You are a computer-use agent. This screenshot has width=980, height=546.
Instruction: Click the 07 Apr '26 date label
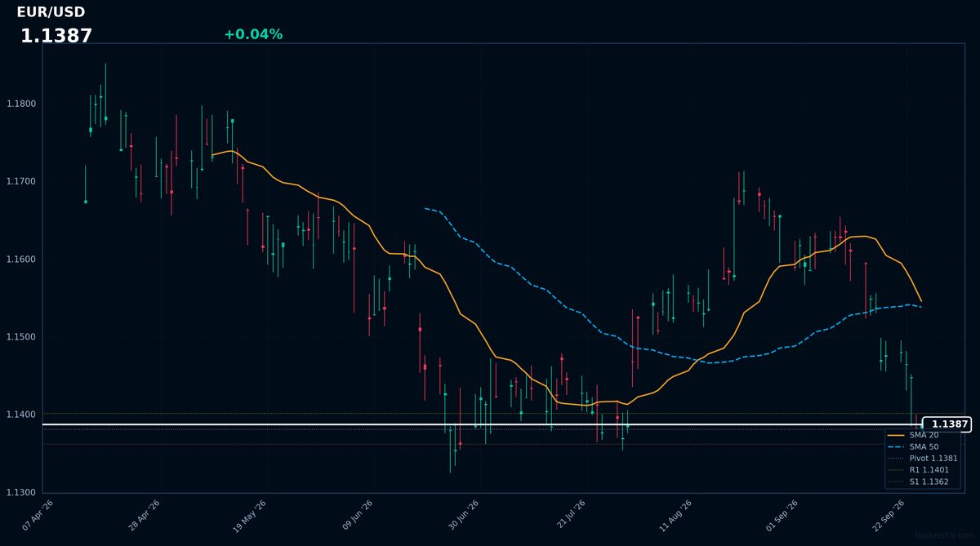pyautogui.click(x=38, y=516)
